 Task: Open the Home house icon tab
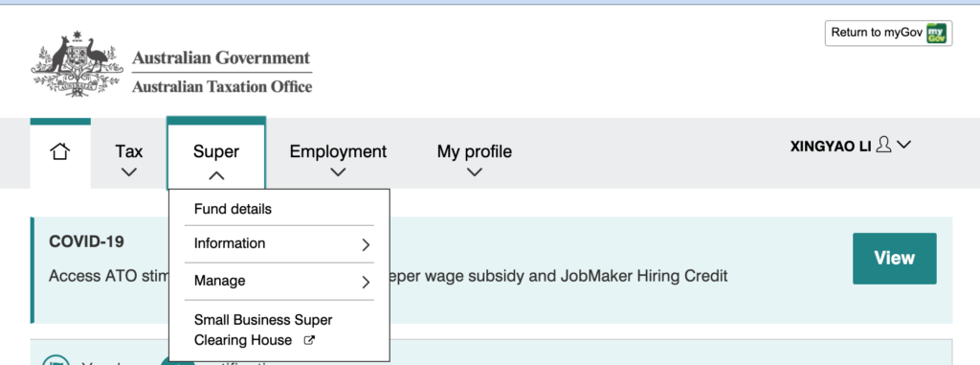pos(60,152)
